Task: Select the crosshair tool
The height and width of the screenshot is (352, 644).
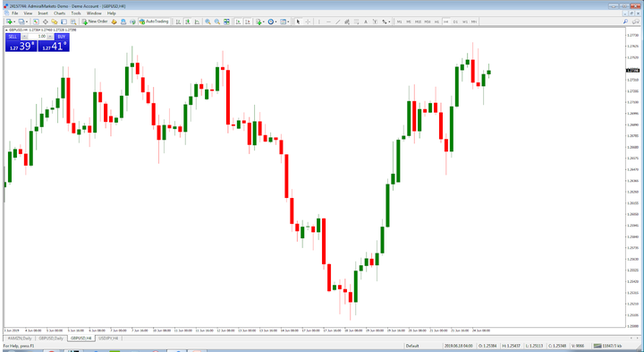Action: [308, 21]
